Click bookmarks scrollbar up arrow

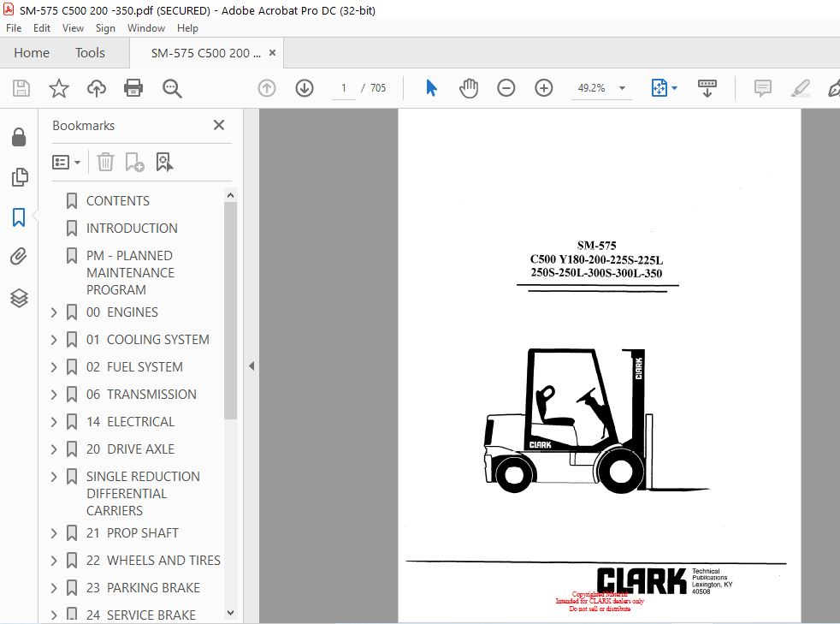(x=230, y=195)
